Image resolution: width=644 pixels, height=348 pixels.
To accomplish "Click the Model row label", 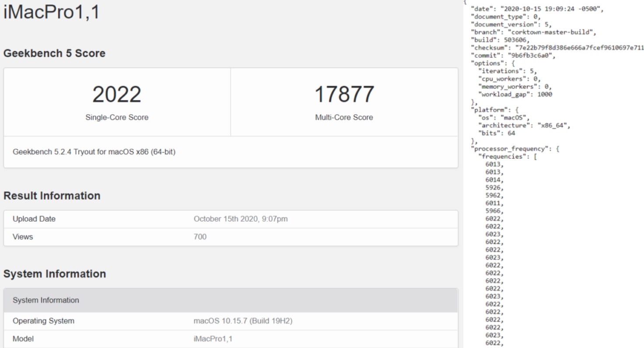I will 22,339.
